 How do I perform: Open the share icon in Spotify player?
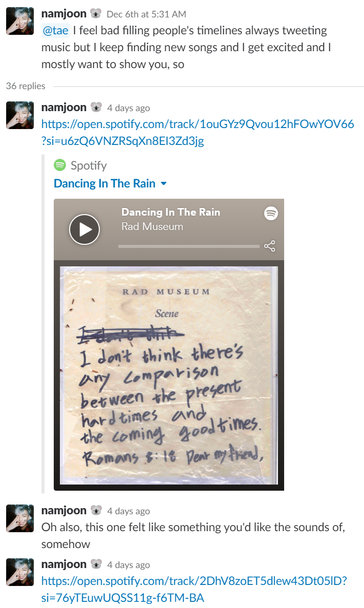coord(269,246)
